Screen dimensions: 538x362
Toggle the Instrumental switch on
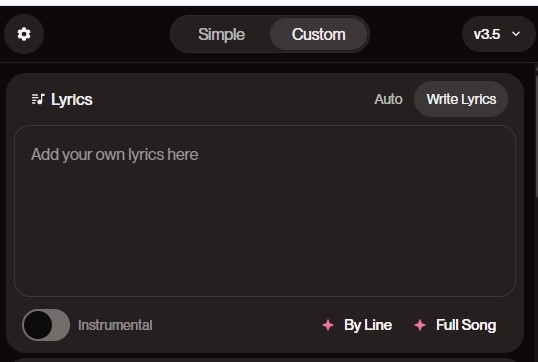pos(46,325)
